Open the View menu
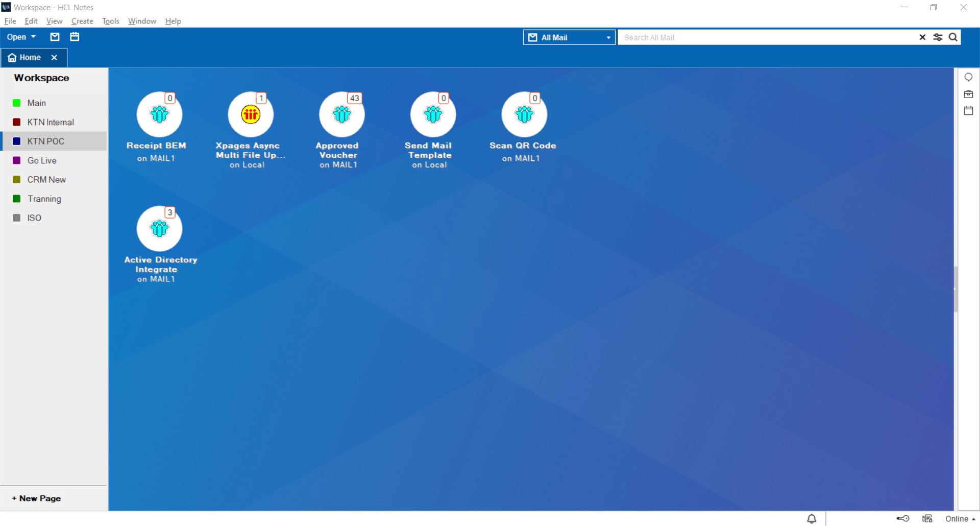 54,21
